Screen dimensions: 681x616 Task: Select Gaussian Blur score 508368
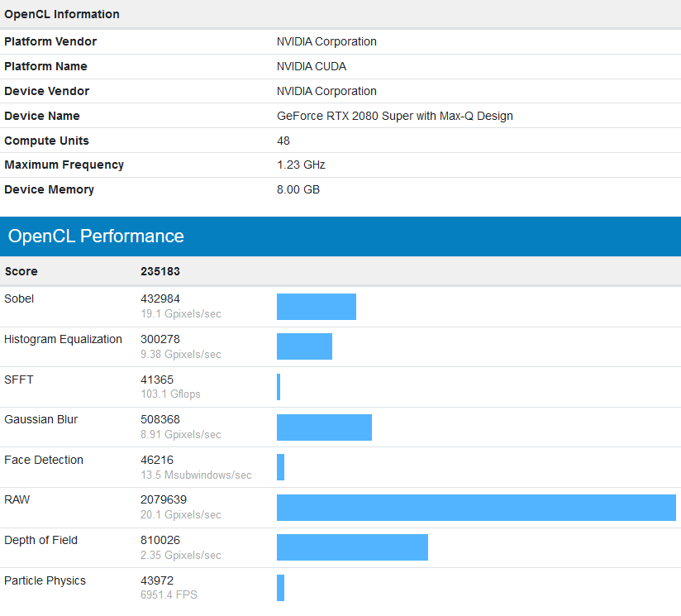pos(160,420)
